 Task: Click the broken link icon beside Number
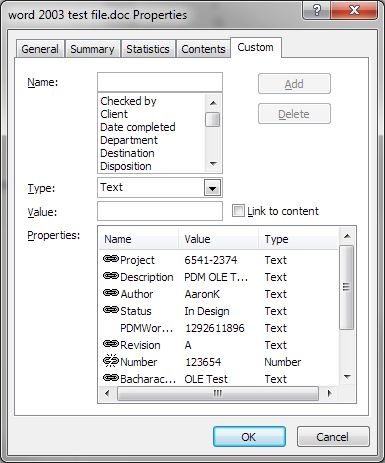tap(111, 360)
